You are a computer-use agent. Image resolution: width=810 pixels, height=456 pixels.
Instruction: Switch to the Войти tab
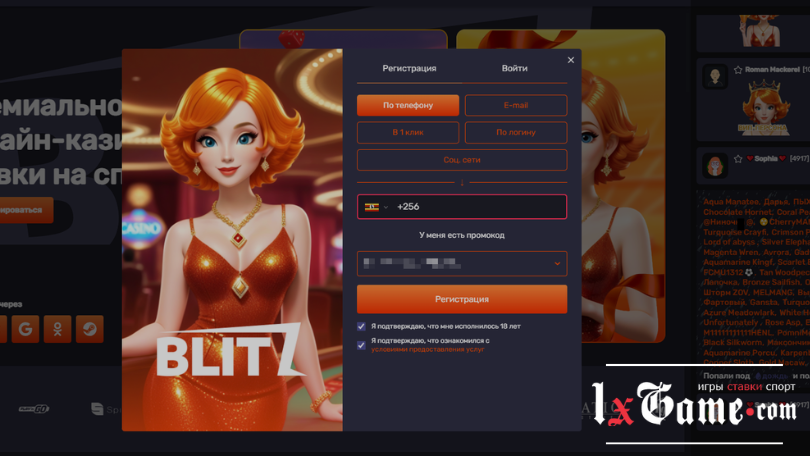coord(515,68)
